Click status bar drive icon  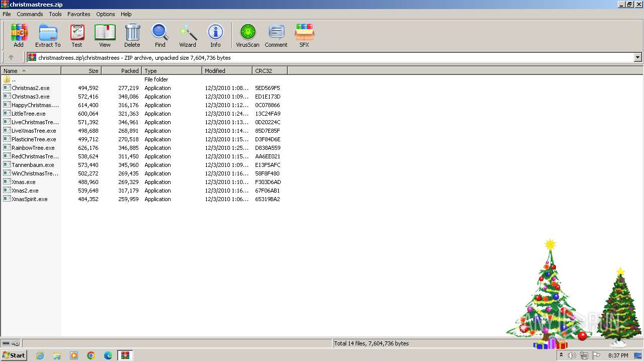click(x=6, y=343)
